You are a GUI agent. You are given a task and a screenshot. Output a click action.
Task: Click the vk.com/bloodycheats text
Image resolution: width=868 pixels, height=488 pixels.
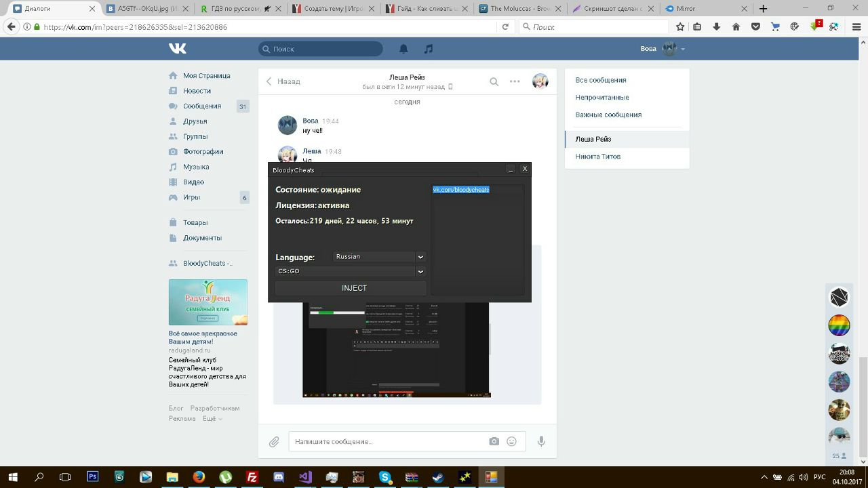pyautogui.click(x=461, y=190)
